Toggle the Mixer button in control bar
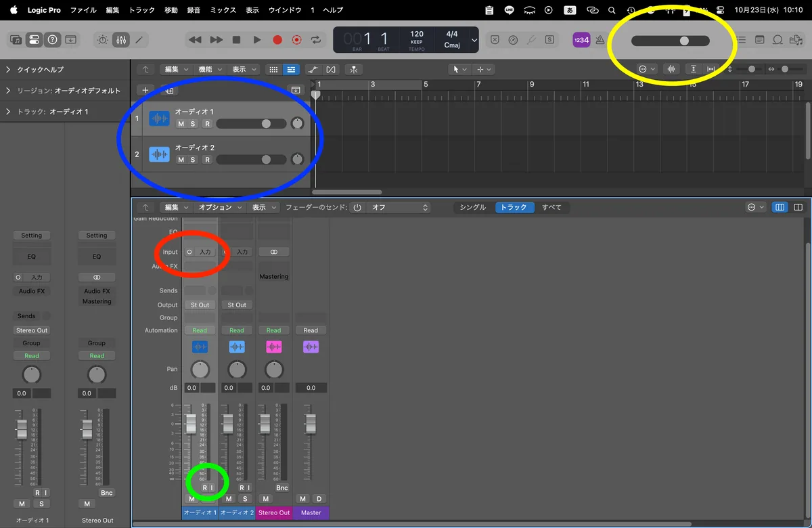Viewport: 812px width, 528px height. point(120,40)
